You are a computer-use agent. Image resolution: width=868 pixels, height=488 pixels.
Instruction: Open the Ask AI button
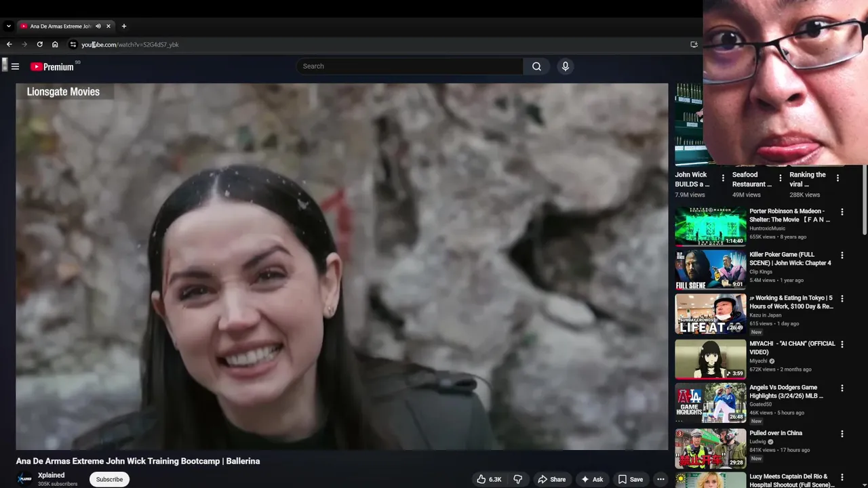[592, 479]
